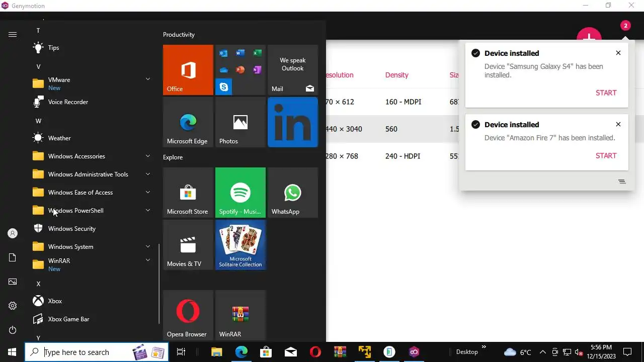Open WhatsApp tile
This screenshot has width=644, height=362.
click(x=293, y=193)
